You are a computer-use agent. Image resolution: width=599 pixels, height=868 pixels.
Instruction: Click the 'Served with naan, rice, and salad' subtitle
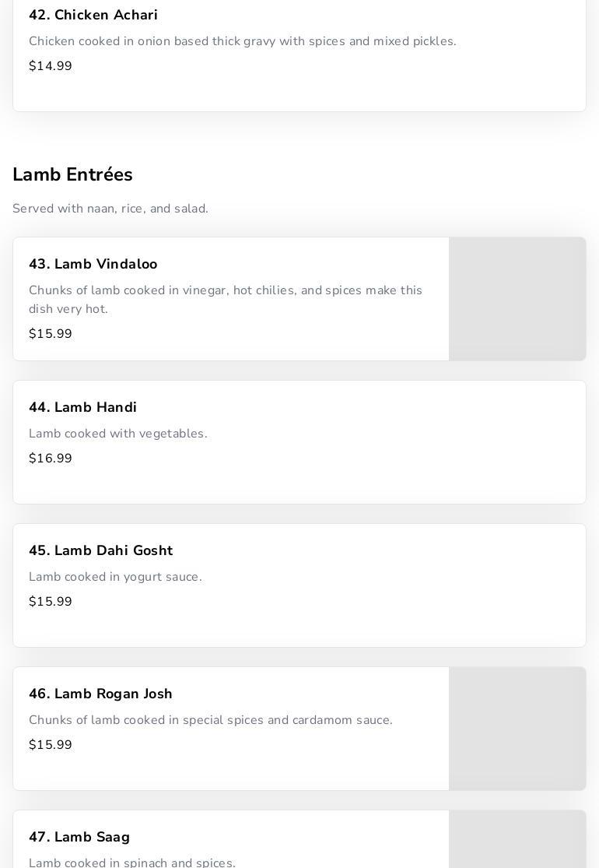point(110,209)
